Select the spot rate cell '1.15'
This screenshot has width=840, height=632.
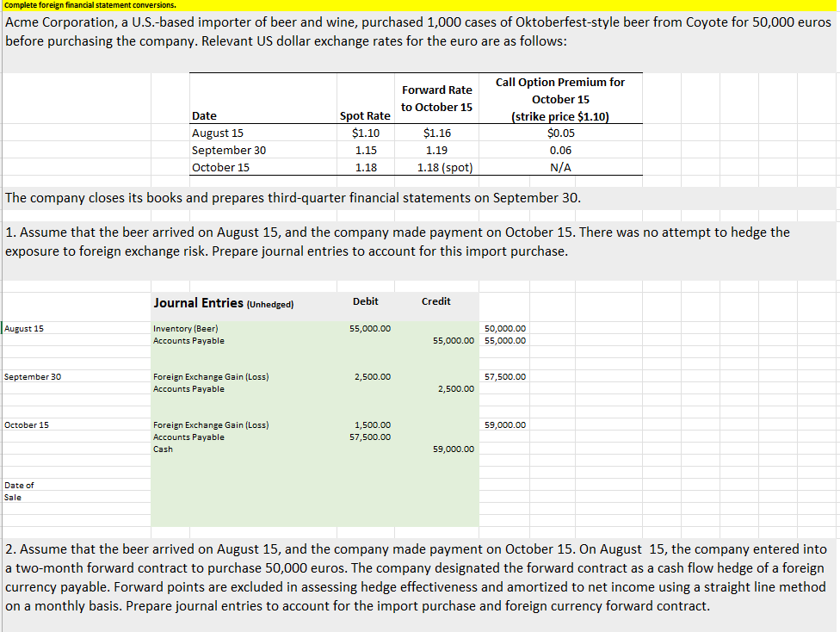point(366,150)
